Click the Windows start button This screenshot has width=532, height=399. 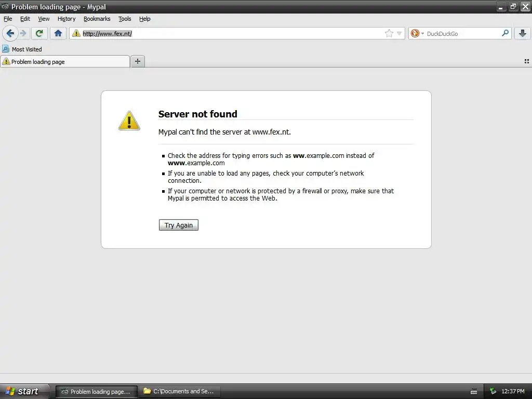click(24, 391)
